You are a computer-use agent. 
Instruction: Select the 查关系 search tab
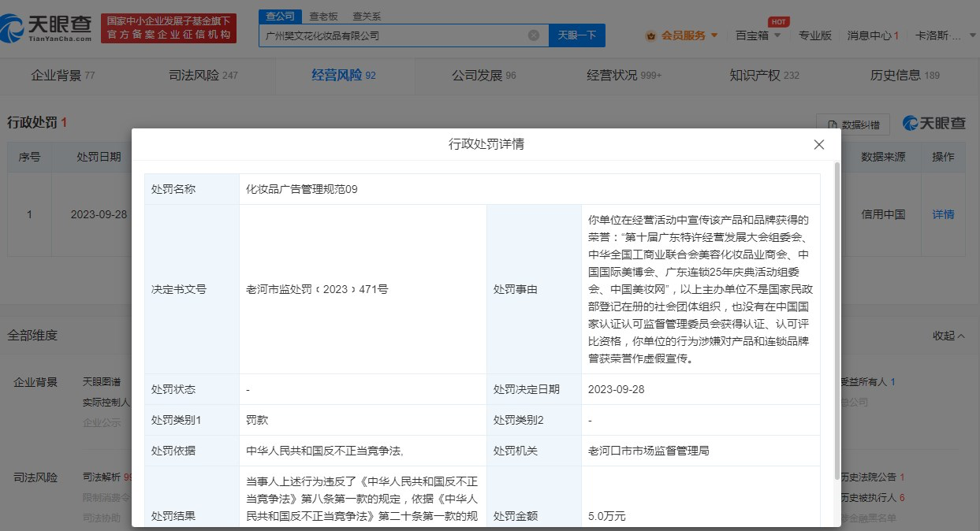[366, 16]
